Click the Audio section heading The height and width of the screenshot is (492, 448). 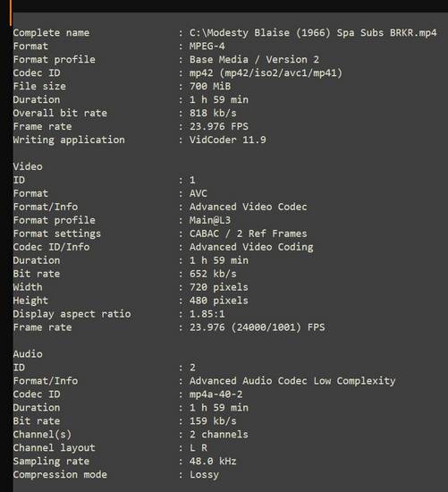coord(28,354)
